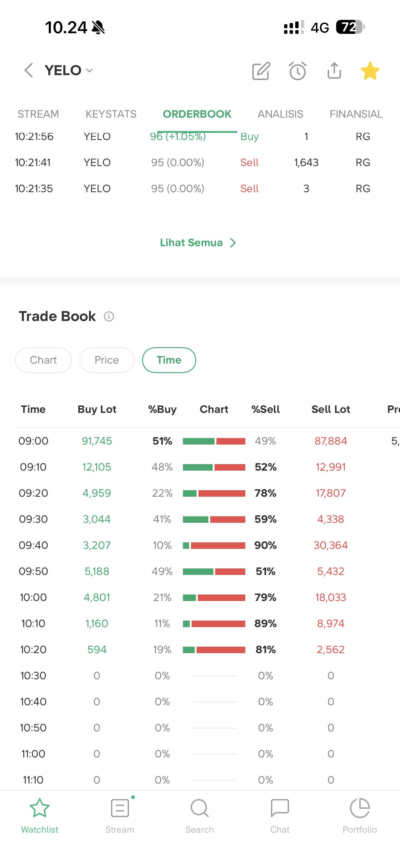Image resolution: width=400 pixels, height=868 pixels.
Task: Tap the share icon
Action: pyautogui.click(x=334, y=70)
